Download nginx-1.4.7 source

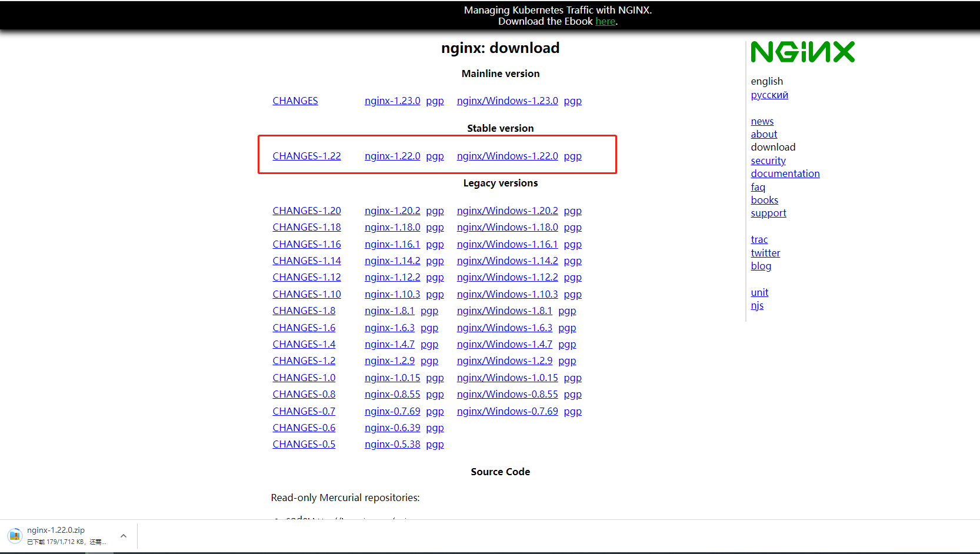(x=389, y=344)
